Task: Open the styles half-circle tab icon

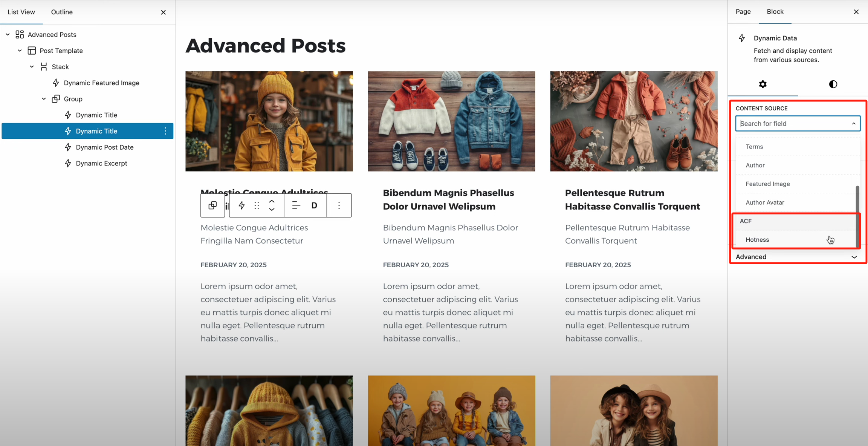Action: [833, 84]
